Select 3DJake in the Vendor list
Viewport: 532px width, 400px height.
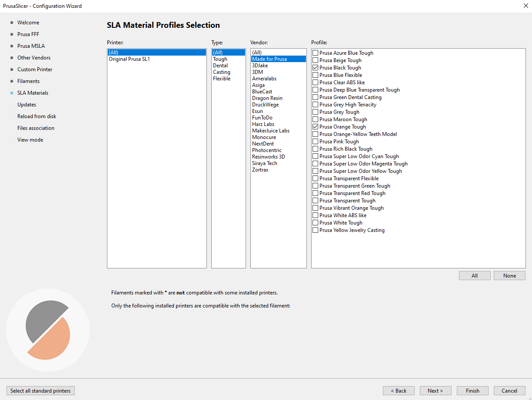(x=279, y=66)
